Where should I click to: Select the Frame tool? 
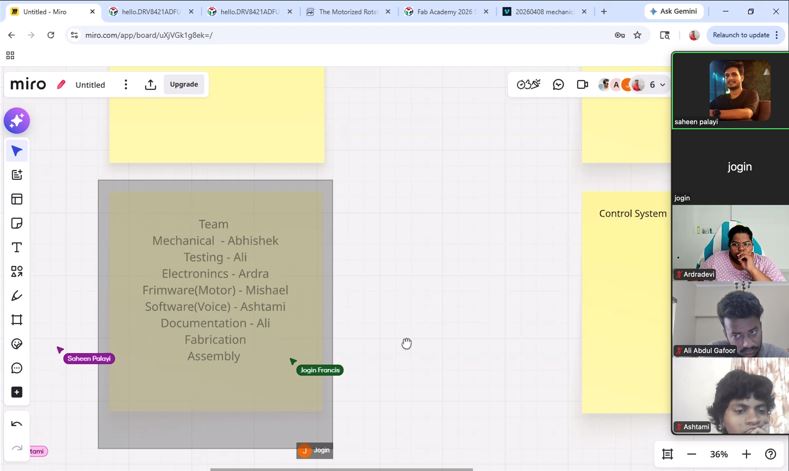(x=17, y=320)
